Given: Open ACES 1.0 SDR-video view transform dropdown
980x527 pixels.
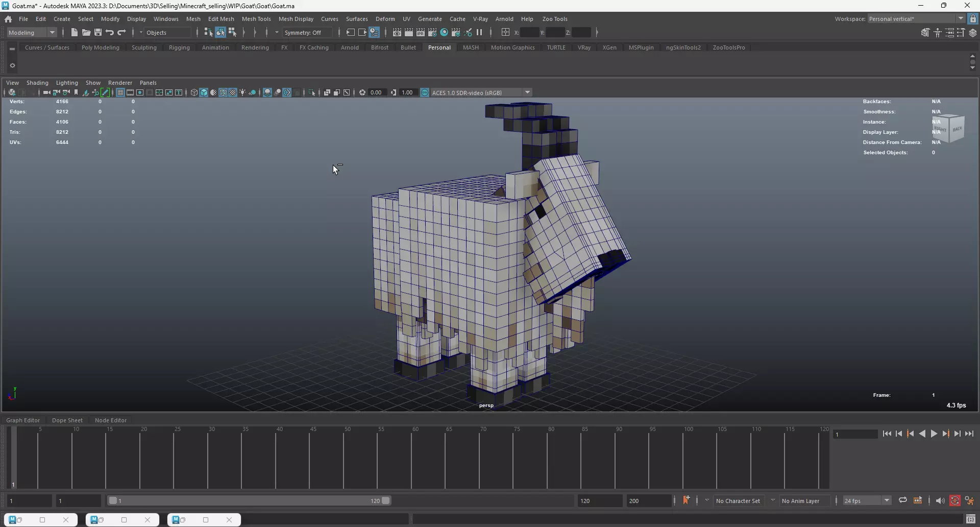Looking at the screenshot, I should click(481, 92).
